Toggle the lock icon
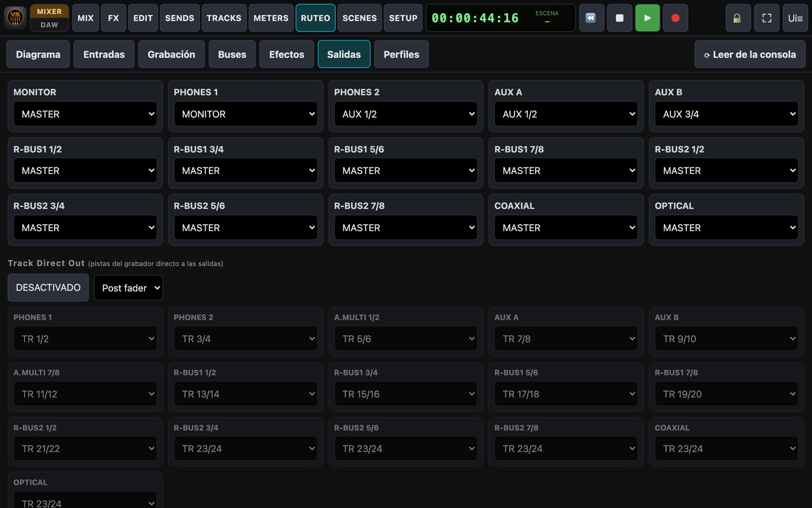The image size is (812, 508). tap(738, 18)
